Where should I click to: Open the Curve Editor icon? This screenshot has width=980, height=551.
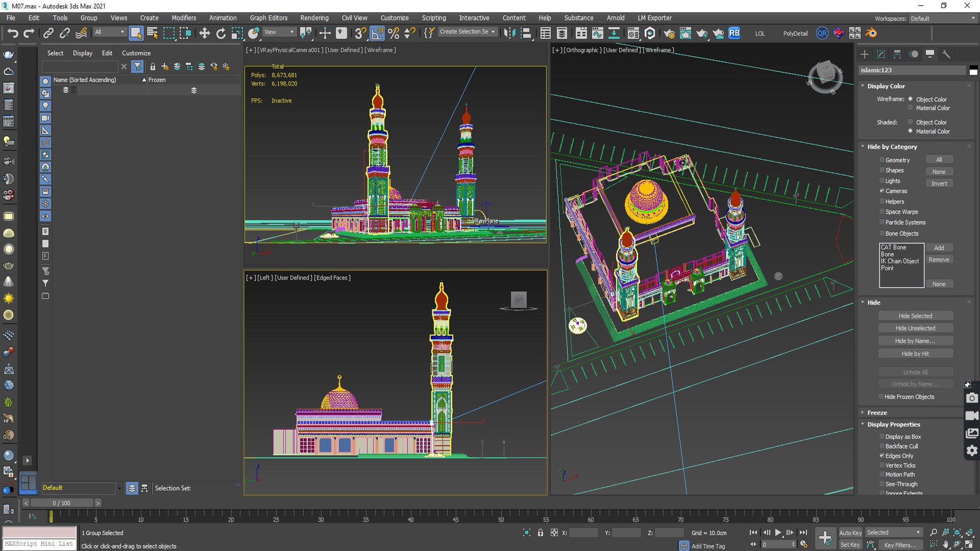(x=597, y=33)
